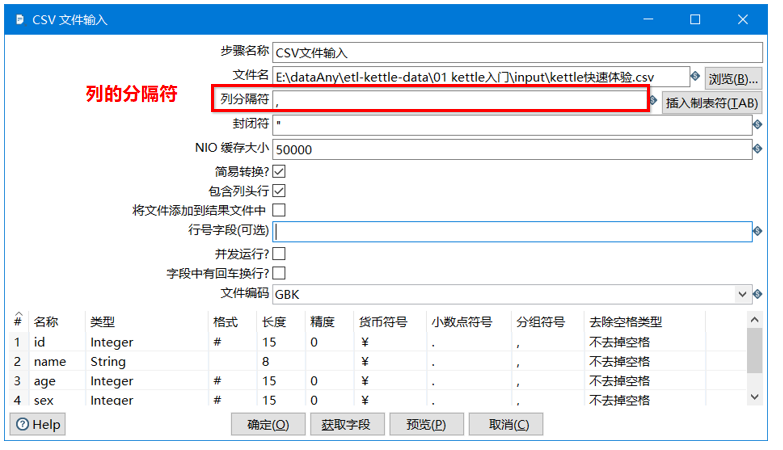783x450 pixels.
Task: Enable 将文件添加到结果文件中 checkbox
Action: click(279, 210)
